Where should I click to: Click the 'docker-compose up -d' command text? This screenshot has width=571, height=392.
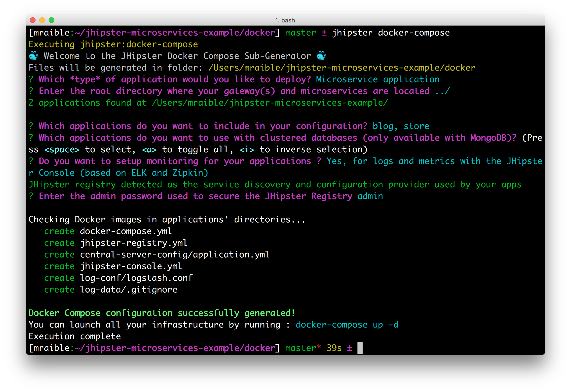[x=347, y=325]
